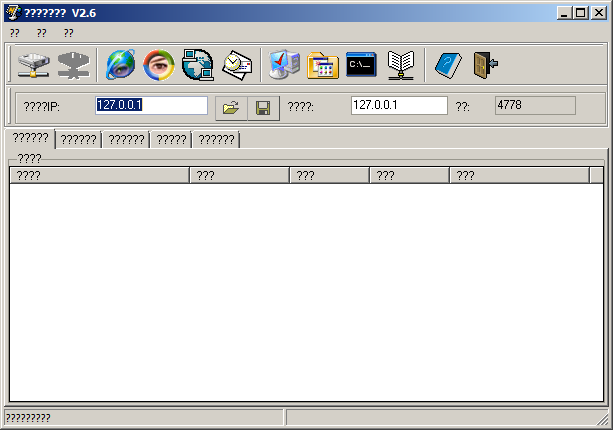This screenshot has width=613, height=430.
Task: Click the exit door icon
Action: tap(485, 65)
